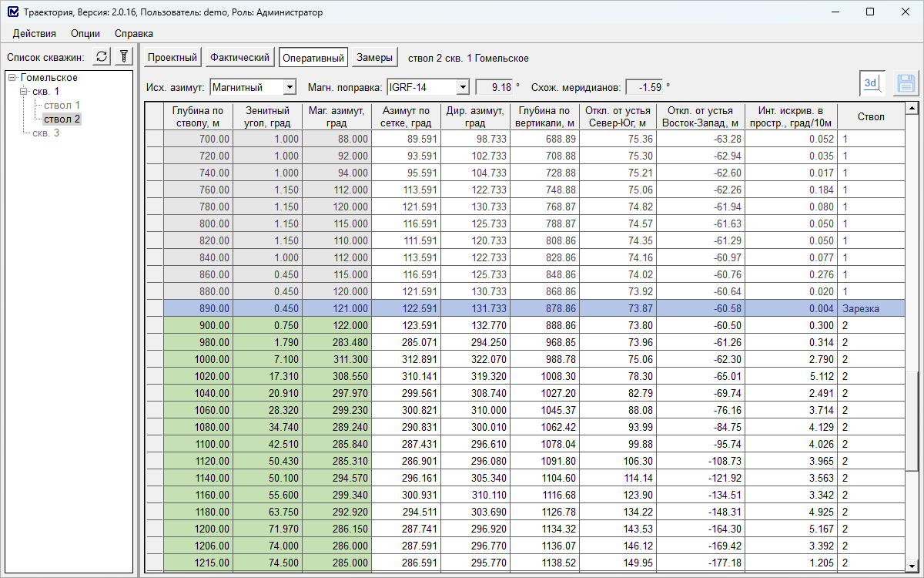Select скв. 3 in the well tree
The width and height of the screenshot is (924, 578).
(x=45, y=133)
